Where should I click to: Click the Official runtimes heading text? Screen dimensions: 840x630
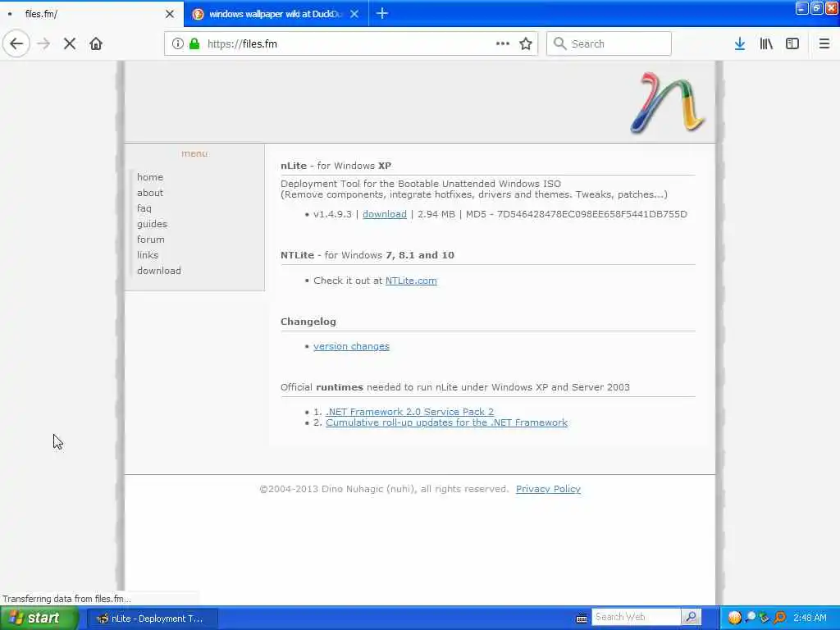click(x=455, y=387)
